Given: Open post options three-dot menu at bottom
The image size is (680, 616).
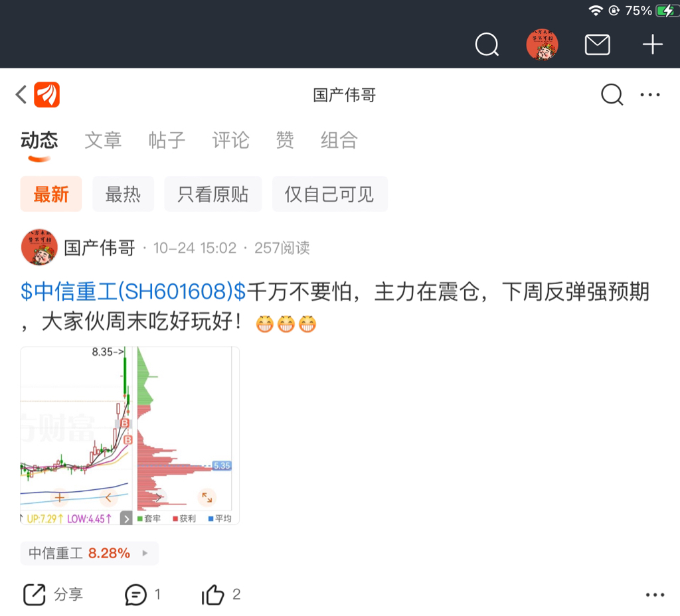Looking at the screenshot, I should click(655, 595).
